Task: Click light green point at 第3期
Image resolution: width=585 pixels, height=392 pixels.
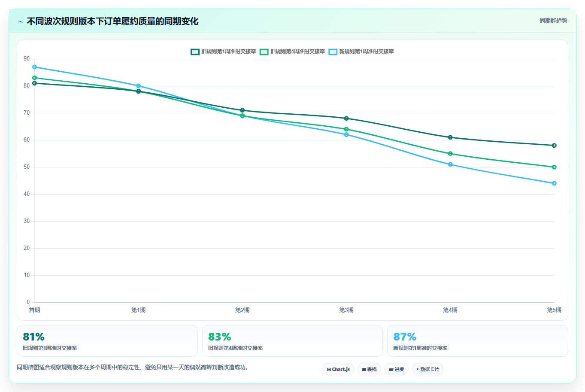Action: [346, 129]
